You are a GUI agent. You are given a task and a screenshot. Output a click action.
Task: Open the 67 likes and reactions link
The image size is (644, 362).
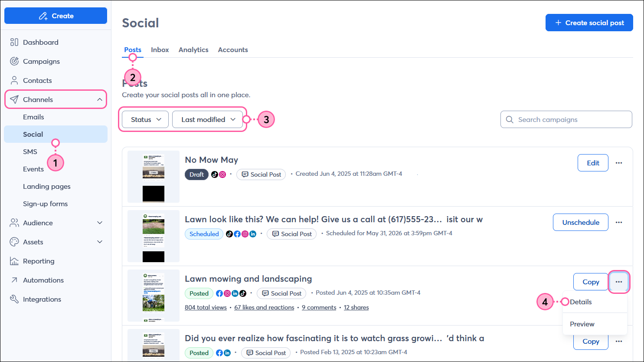(x=264, y=307)
